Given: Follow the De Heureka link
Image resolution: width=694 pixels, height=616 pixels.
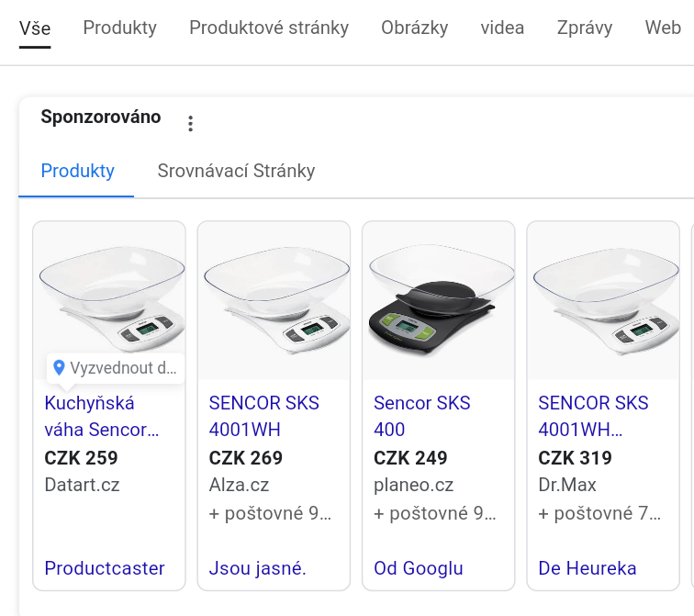Looking at the screenshot, I should [588, 568].
